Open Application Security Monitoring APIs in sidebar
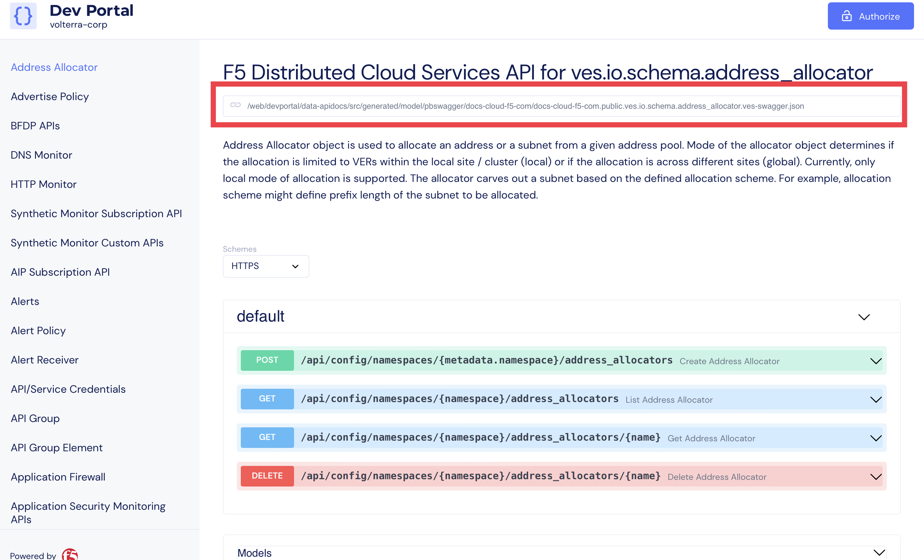This screenshot has height=560, width=924. click(88, 512)
